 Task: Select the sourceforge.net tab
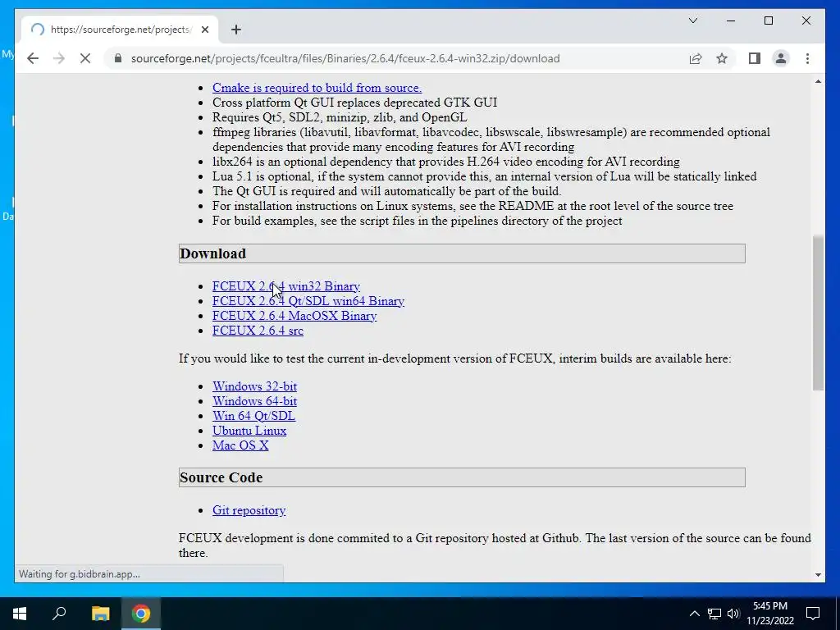tap(120, 30)
